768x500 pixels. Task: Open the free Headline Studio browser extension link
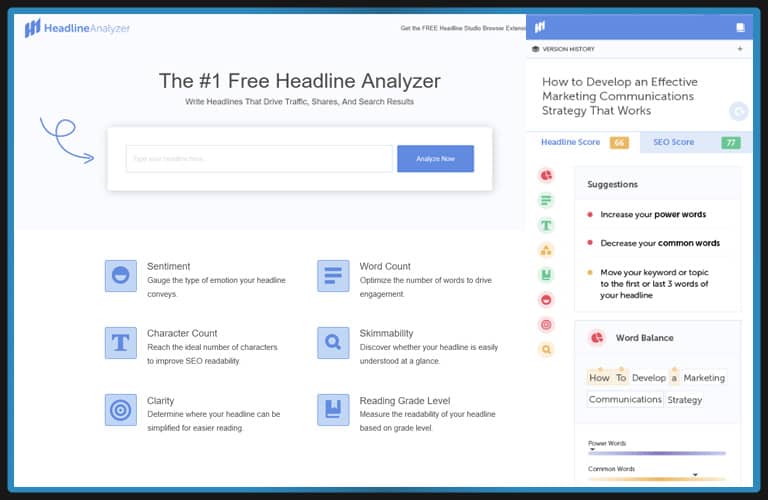click(x=463, y=28)
